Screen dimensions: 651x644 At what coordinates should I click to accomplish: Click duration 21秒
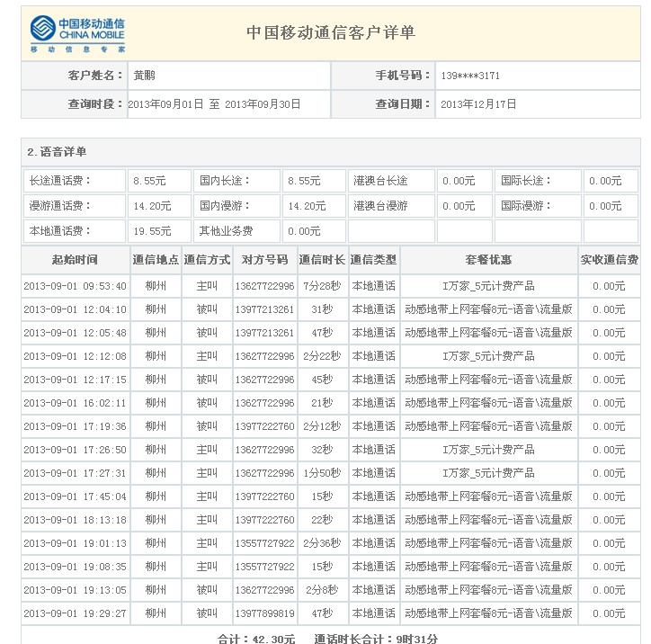[322, 403]
